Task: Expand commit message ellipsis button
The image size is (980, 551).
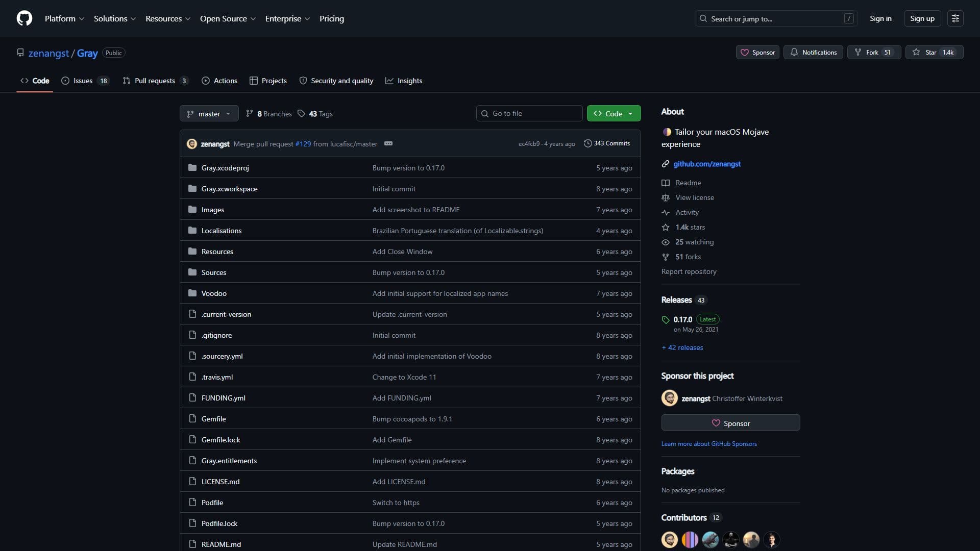Action: click(x=388, y=143)
